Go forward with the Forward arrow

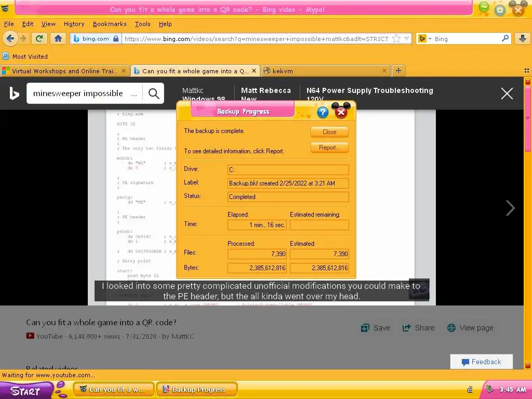23,38
